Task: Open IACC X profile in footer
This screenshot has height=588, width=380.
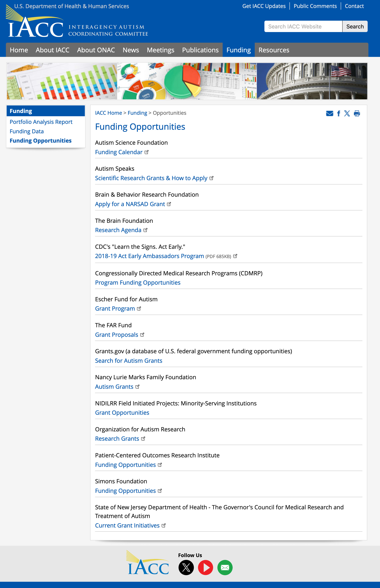Action: click(186, 567)
